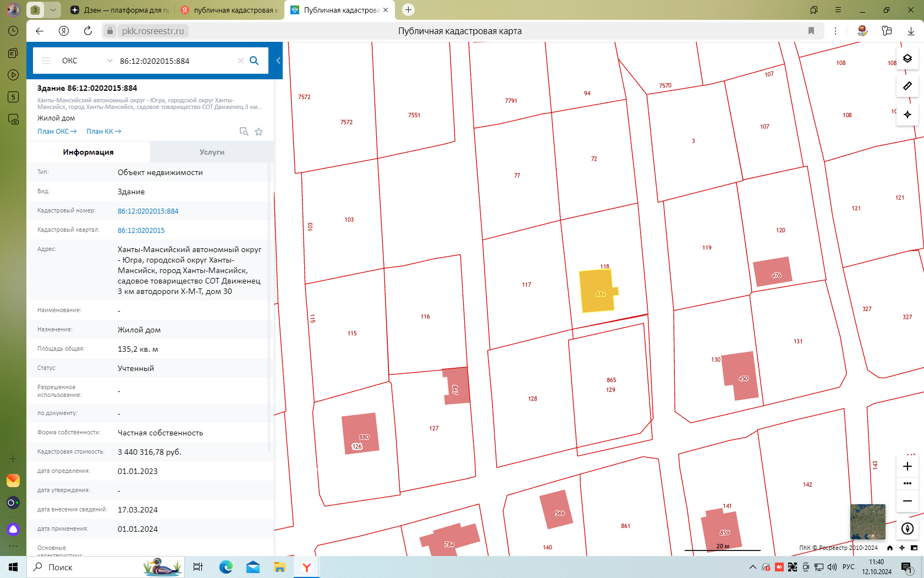This screenshot has height=578, width=924.
Task: Zoom in on the map
Action: click(908, 466)
